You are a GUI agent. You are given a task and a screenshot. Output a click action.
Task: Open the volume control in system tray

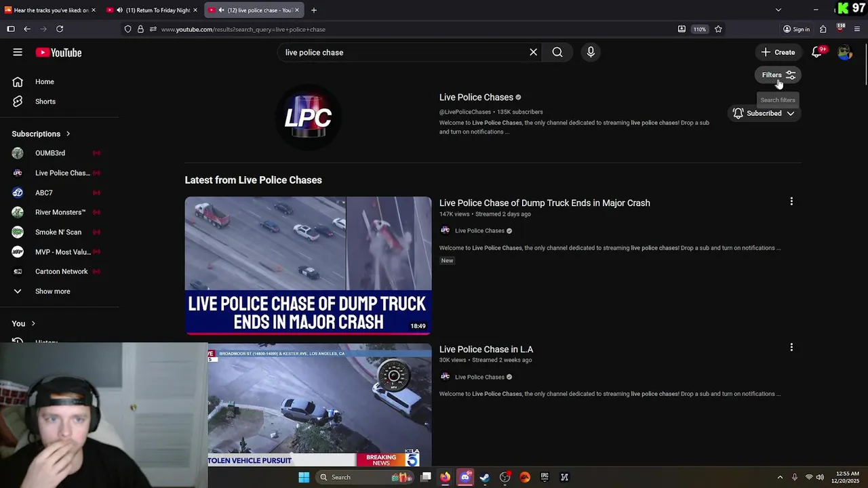pos(820,477)
